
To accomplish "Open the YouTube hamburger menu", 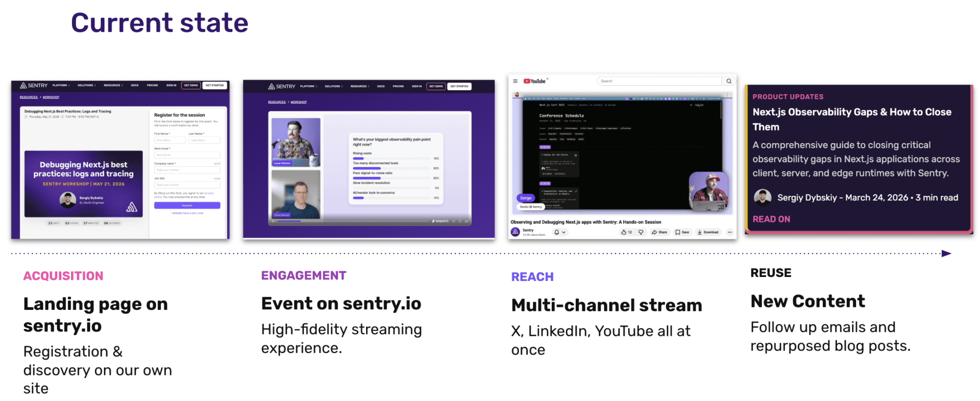I will coord(515,81).
